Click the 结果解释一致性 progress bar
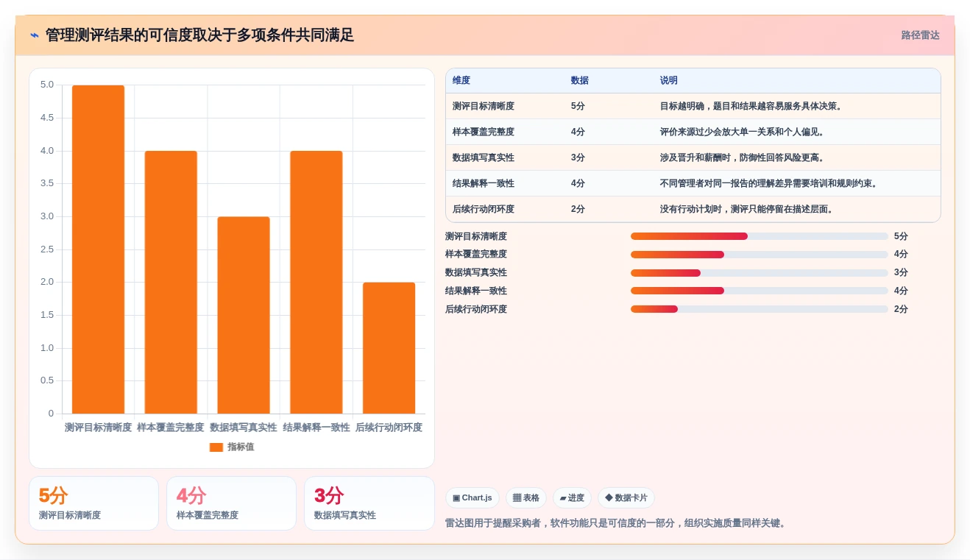The width and height of the screenshot is (970, 560). (x=760, y=291)
